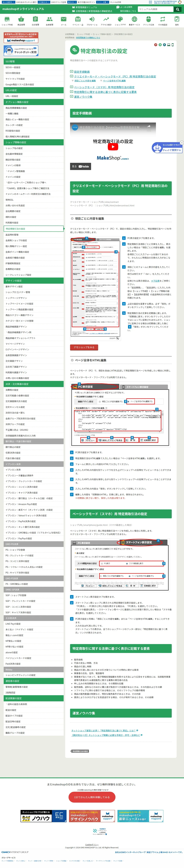The image size is (184, 868).
Task: Select 常時SSL in sidebar
Action: 33,200
